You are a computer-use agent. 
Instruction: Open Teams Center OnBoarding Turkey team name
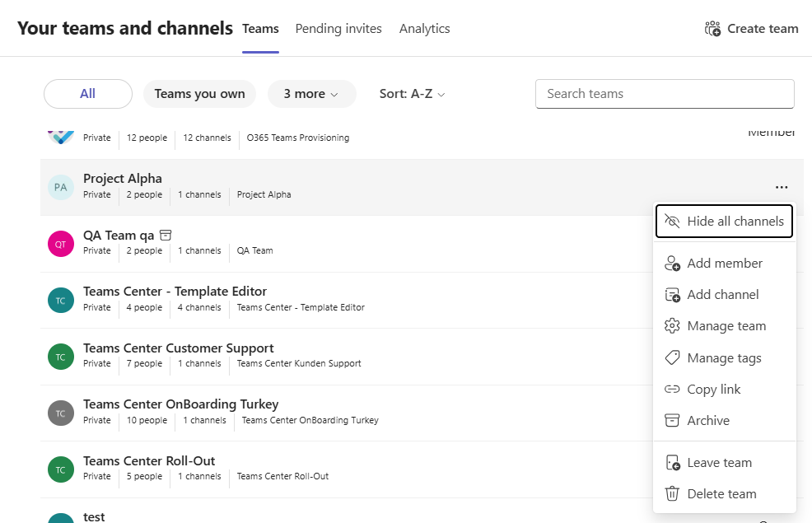[x=180, y=404]
